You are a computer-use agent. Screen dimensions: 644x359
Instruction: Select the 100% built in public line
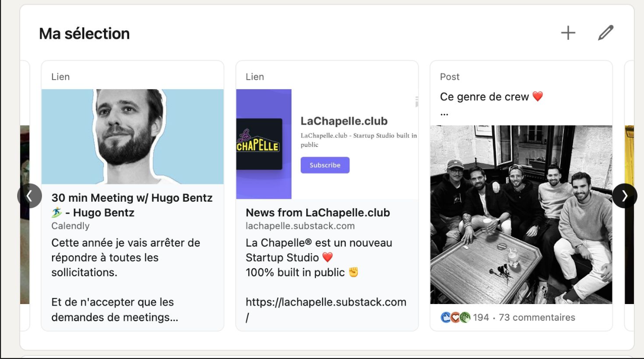coord(302,273)
